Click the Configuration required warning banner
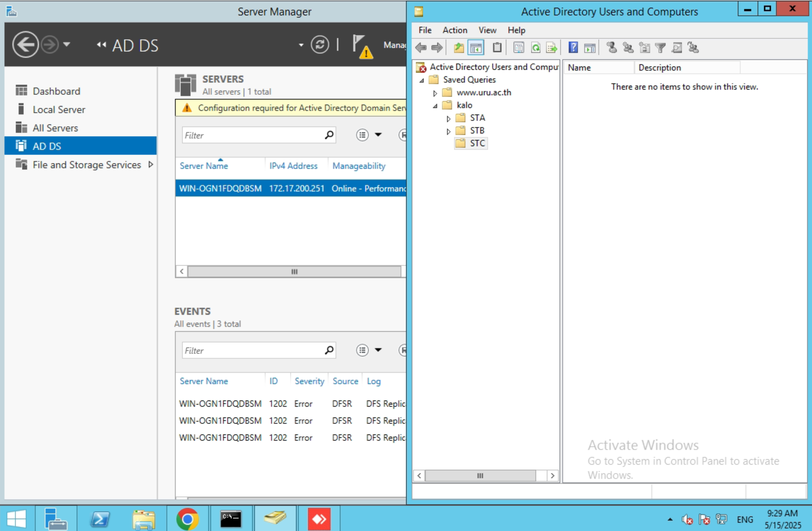Image resolution: width=812 pixels, height=531 pixels. (x=291, y=108)
